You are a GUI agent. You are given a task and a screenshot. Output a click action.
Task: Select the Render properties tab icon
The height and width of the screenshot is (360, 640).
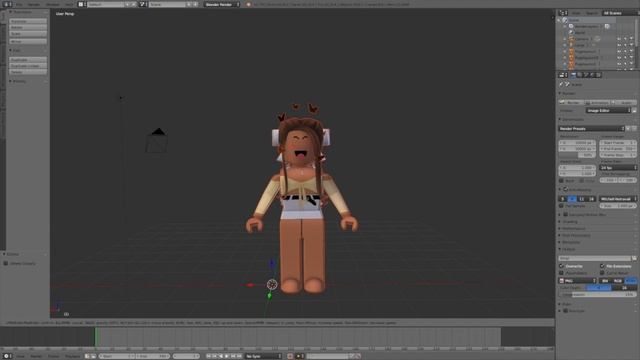573,75
